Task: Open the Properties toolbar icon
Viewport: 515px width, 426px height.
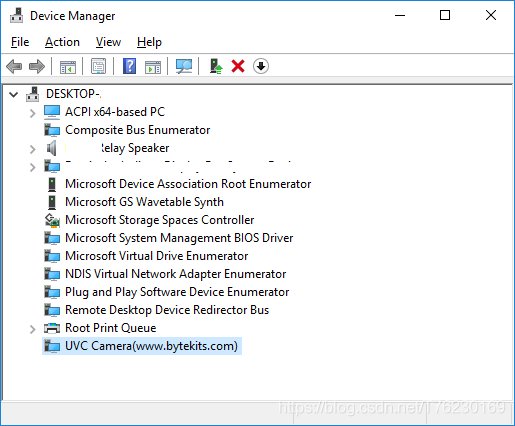Action: click(x=99, y=66)
